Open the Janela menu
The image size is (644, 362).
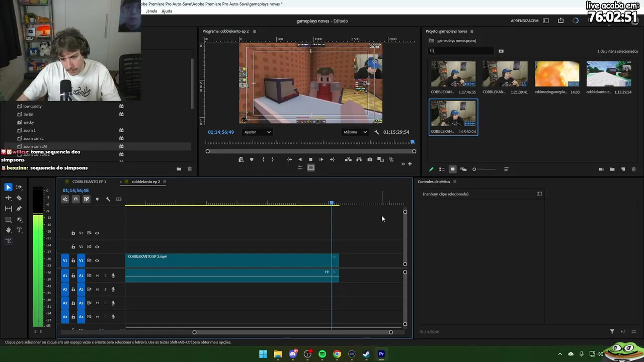151,11
